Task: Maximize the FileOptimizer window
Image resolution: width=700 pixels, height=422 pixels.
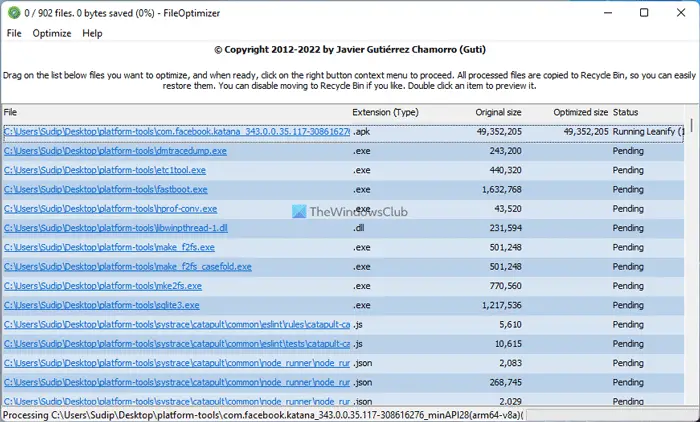Action: (x=644, y=13)
